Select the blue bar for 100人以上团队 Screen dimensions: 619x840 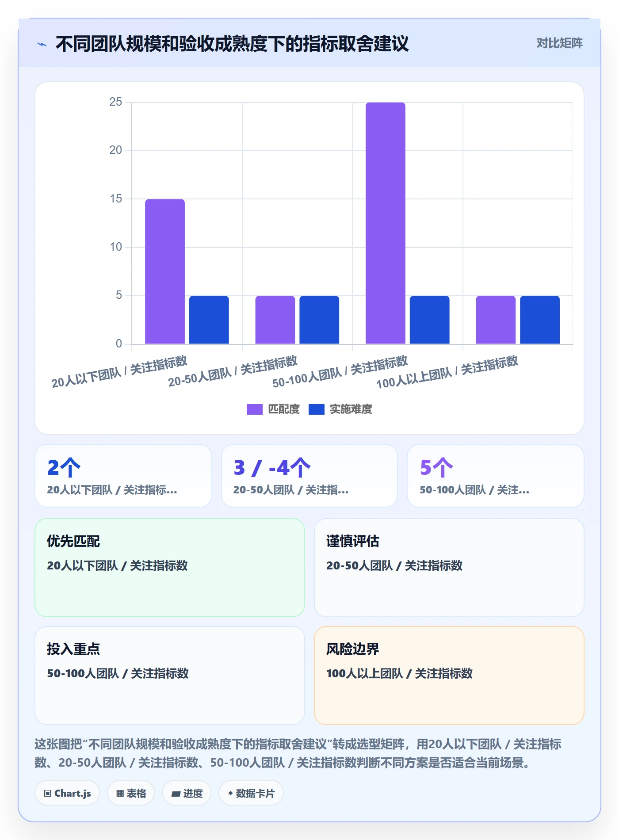click(x=540, y=320)
